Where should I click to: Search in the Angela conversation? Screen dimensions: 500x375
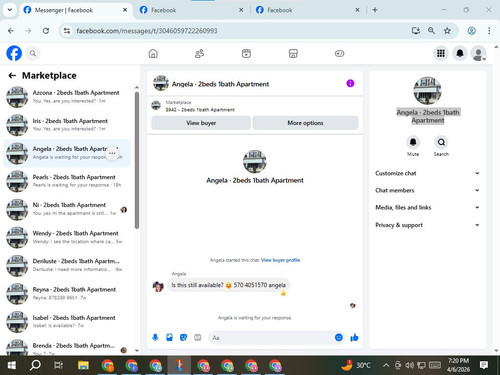pos(441,142)
